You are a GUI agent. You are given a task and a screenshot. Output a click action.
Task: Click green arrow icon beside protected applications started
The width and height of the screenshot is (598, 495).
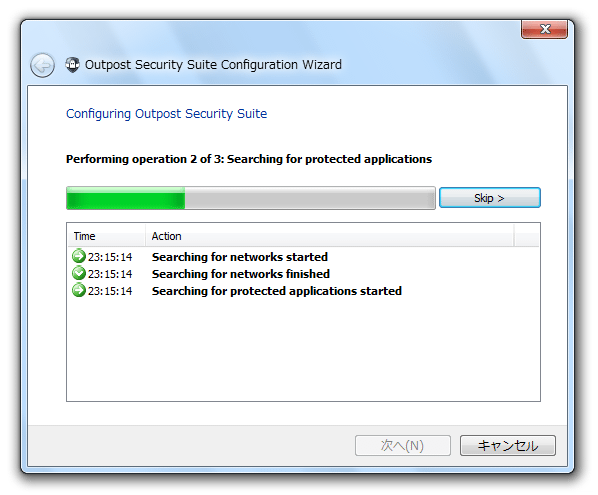[x=79, y=290]
